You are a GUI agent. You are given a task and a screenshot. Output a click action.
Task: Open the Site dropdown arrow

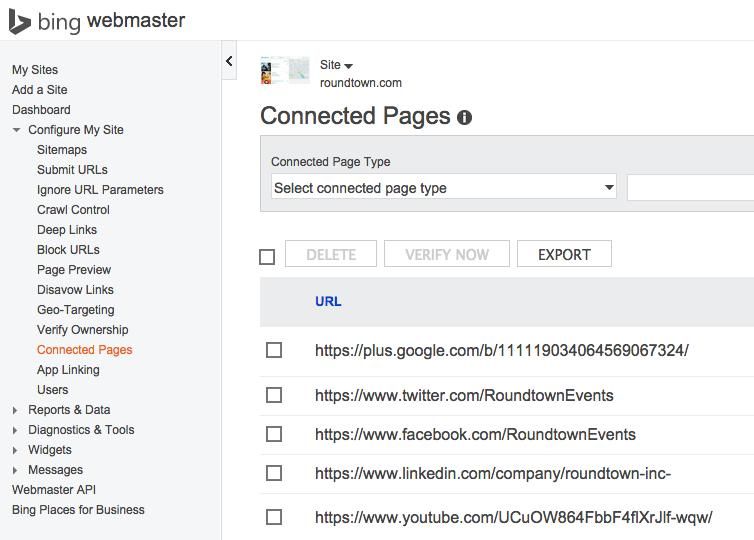pos(349,66)
